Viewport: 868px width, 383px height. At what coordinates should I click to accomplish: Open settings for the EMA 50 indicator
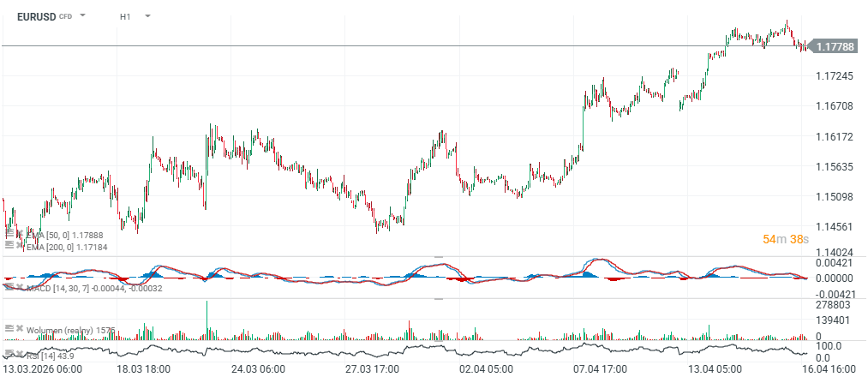click(x=9, y=233)
